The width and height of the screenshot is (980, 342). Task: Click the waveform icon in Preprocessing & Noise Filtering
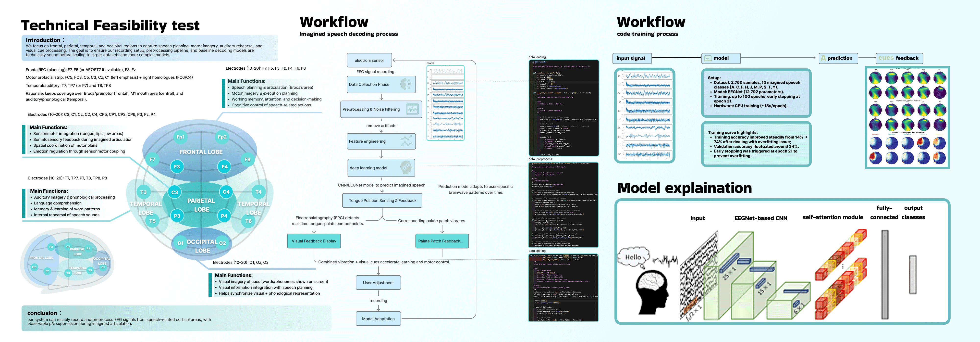click(412, 109)
